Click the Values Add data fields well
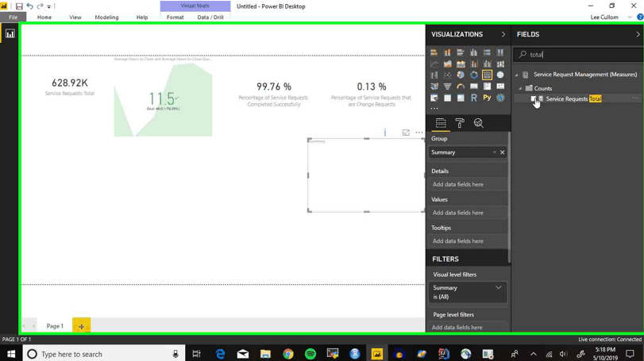 pyautogui.click(x=468, y=213)
